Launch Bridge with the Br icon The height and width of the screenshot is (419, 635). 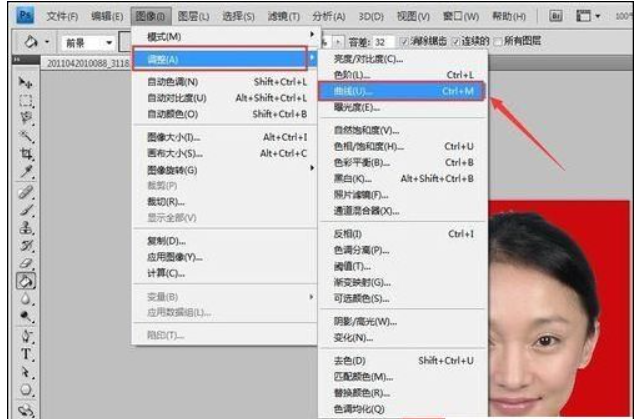pyautogui.click(x=556, y=16)
